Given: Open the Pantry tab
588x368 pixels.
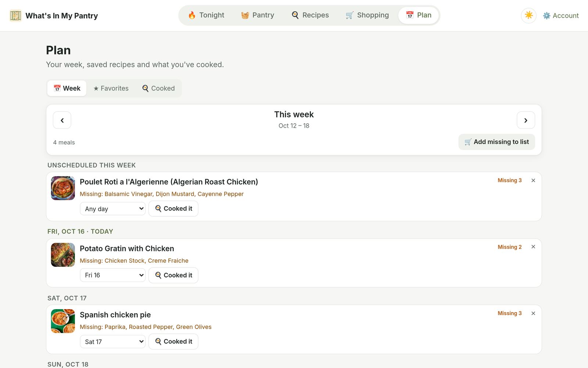Looking at the screenshot, I should [x=258, y=15].
